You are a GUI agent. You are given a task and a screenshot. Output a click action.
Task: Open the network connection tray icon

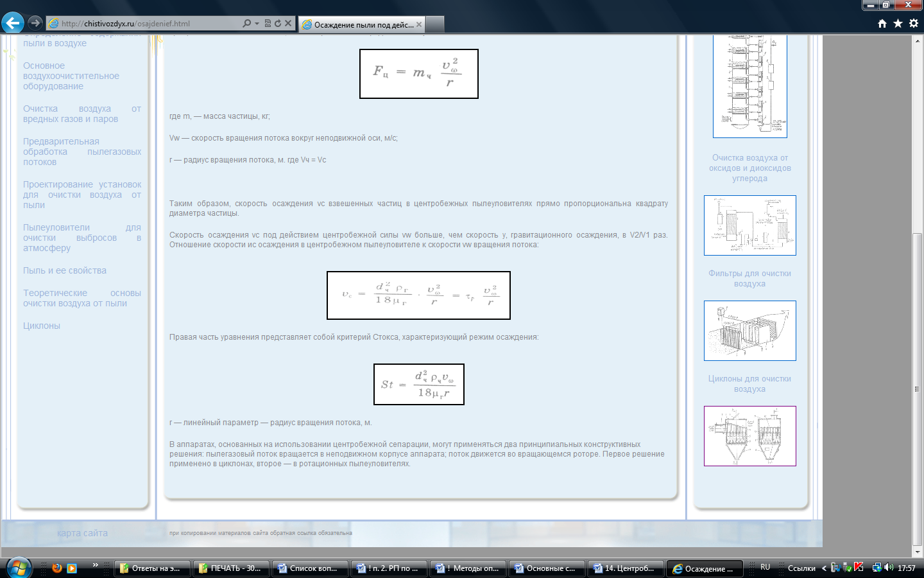point(877,568)
